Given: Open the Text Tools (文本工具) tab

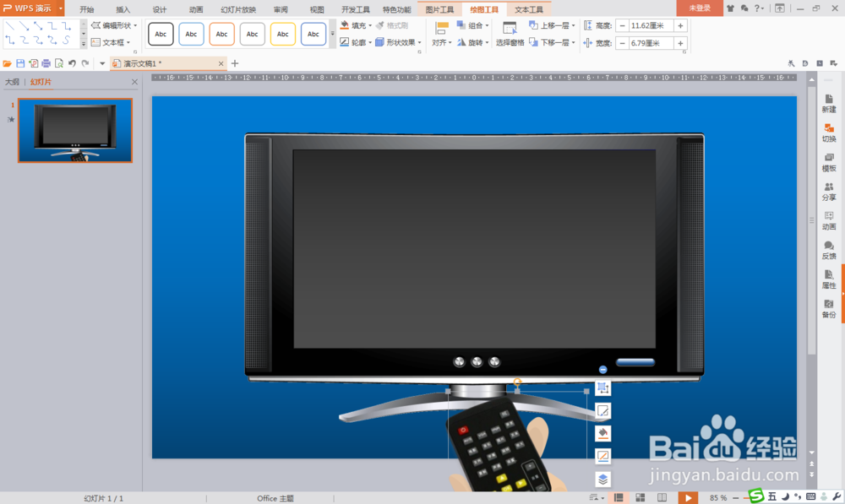Looking at the screenshot, I should pyautogui.click(x=529, y=9).
